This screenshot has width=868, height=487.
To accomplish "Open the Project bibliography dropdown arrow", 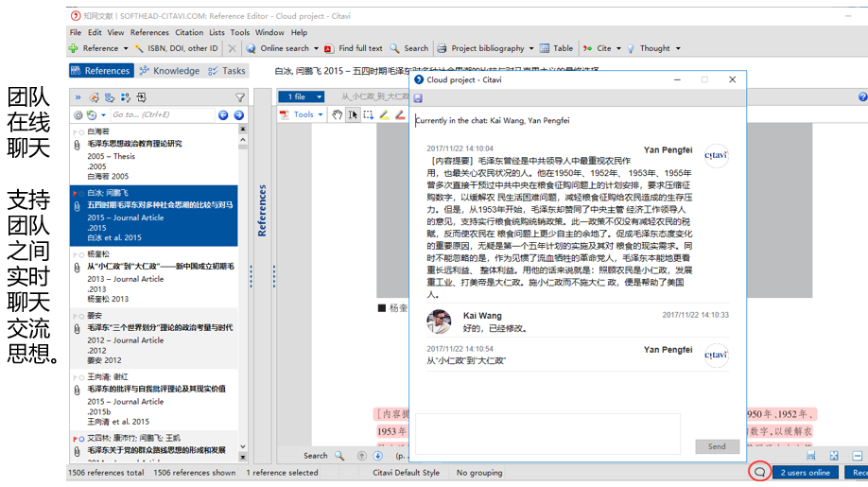I will [531, 49].
